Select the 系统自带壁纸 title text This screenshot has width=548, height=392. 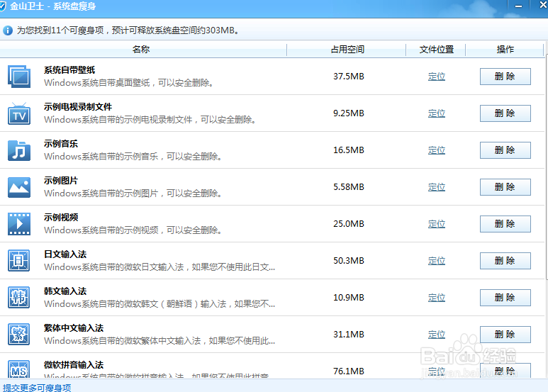(x=69, y=70)
